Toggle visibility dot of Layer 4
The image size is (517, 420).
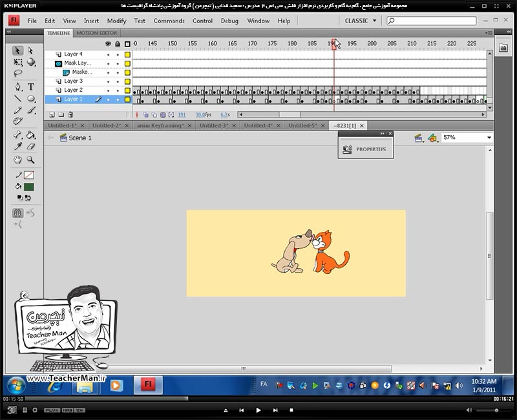(x=108, y=54)
